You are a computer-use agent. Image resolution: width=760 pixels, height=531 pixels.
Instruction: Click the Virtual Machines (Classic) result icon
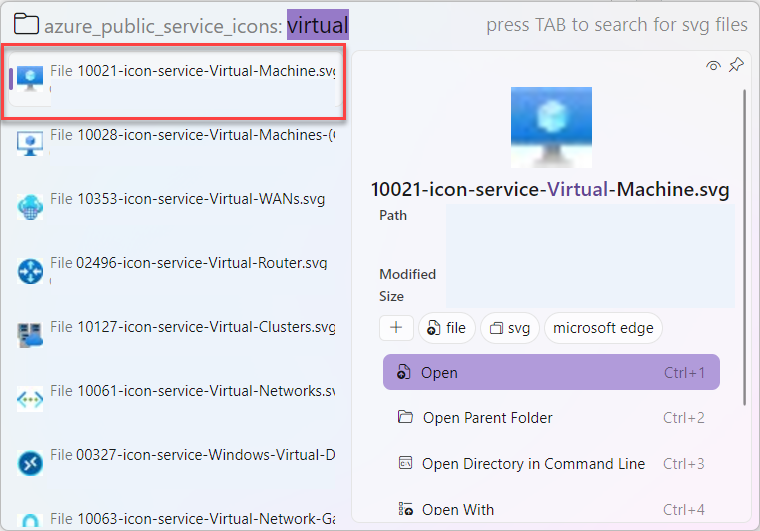pyautogui.click(x=30, y=143)
